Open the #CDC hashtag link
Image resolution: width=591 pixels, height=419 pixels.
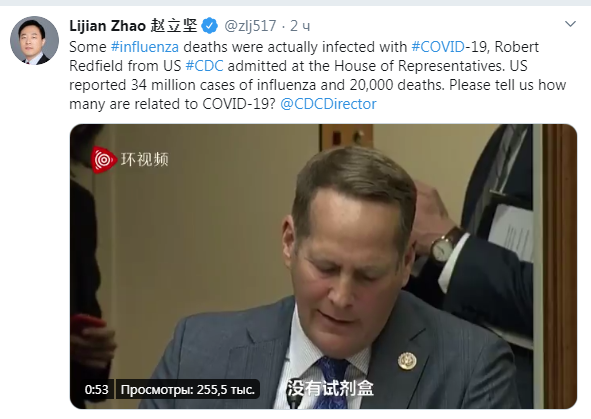[x=204, y=66]
